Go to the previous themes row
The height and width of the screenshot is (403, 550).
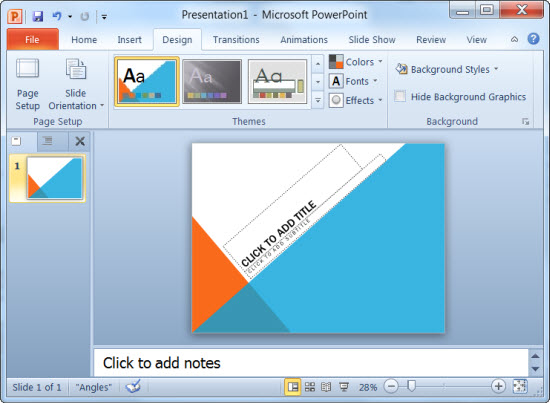tap(317, 63)
